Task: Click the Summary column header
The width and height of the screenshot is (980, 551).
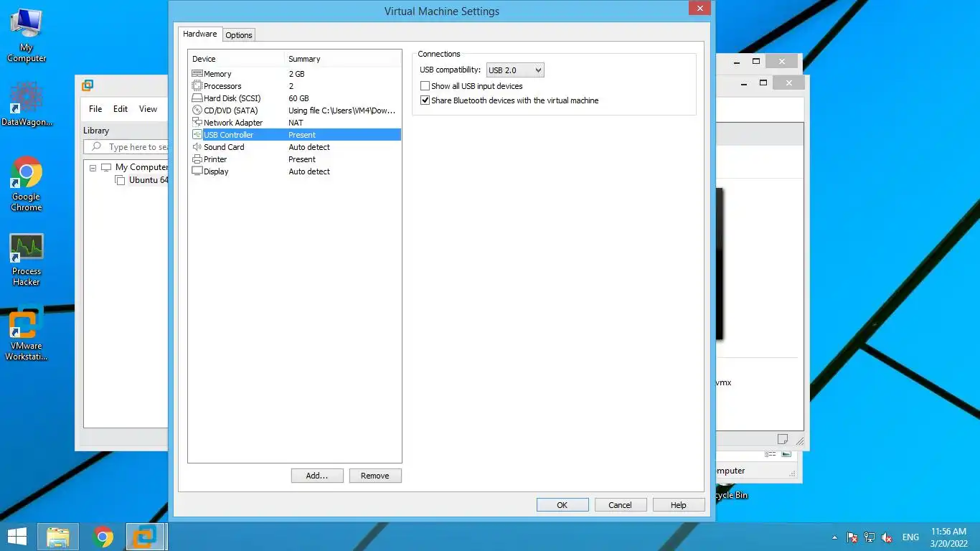Action: click(x=343, y=59)
